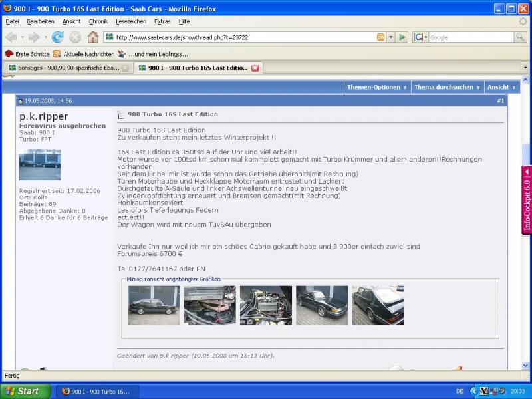Close the 900 Turbo 16S tab
This screenshot has height=399, width=532.
(255, 68)
